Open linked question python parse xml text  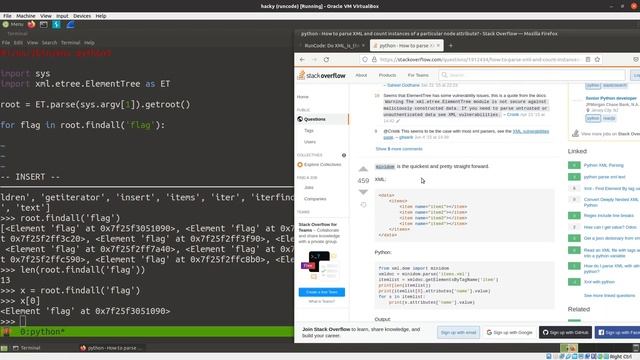coord(604,177)
